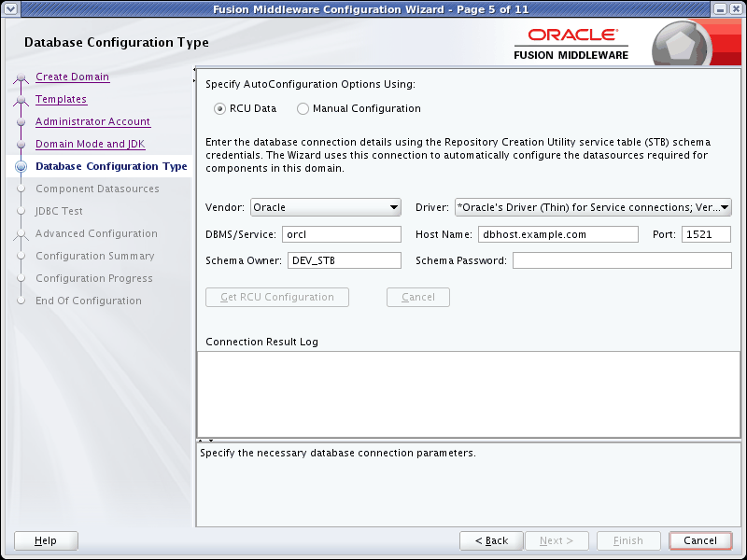Click the Finish button
This screenshot has width=747, height=560.
click(628, 541)
